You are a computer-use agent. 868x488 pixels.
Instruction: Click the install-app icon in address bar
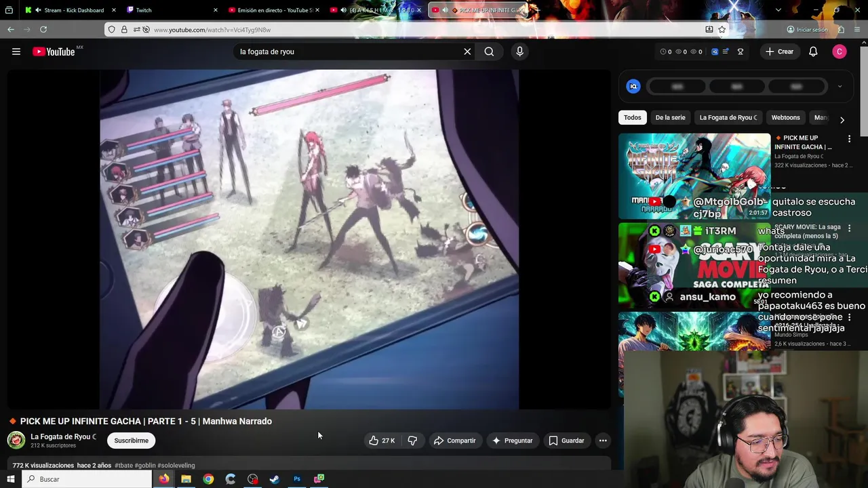[709, 29]
